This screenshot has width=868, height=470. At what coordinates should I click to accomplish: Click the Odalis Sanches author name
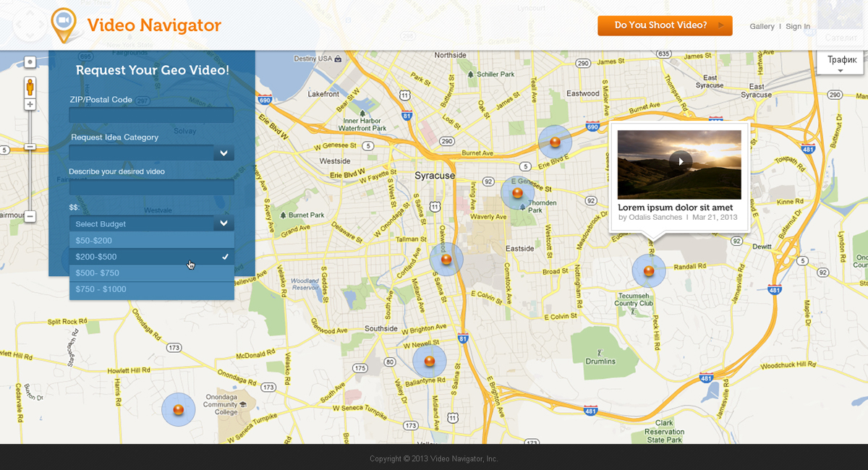pos(655,217)
